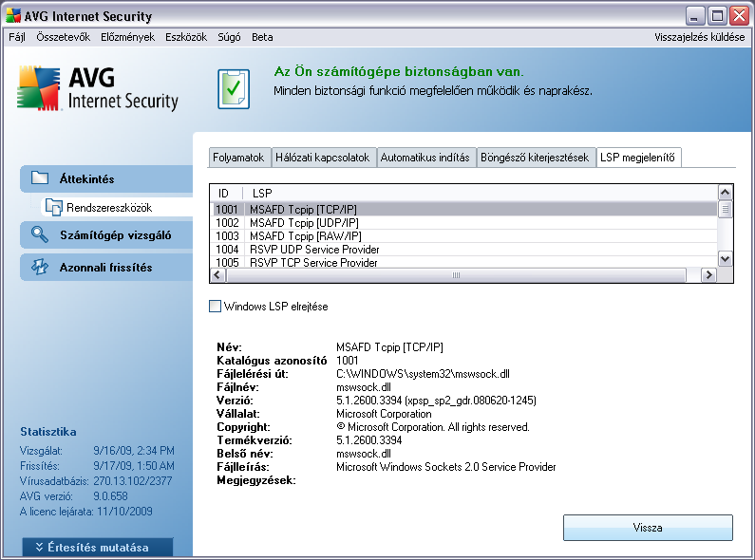Click the clipboard checkmark status icon
Screen dimensions: 755x560
tap(234, 89)
